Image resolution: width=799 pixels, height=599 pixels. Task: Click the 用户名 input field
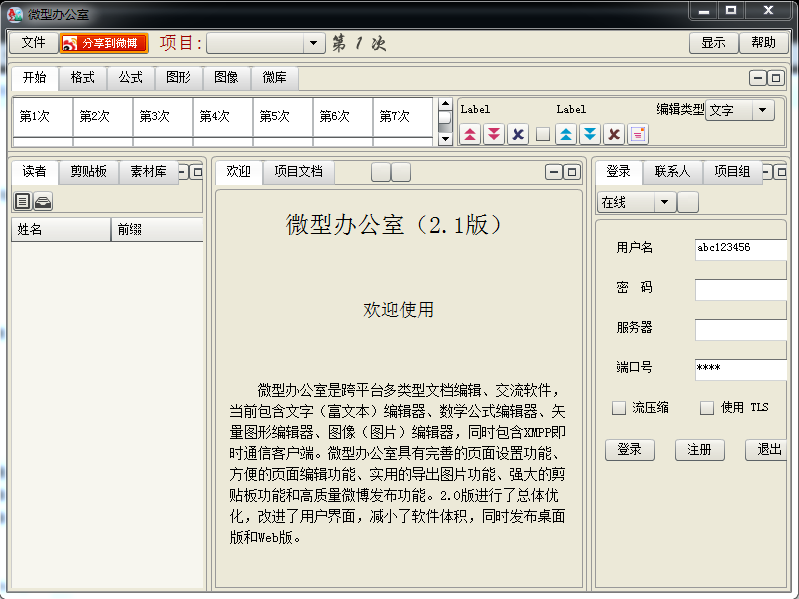coord(741,249)
